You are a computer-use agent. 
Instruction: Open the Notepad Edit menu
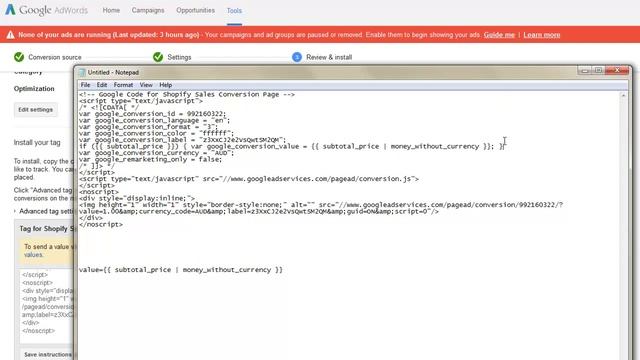(x=102, y=85)
